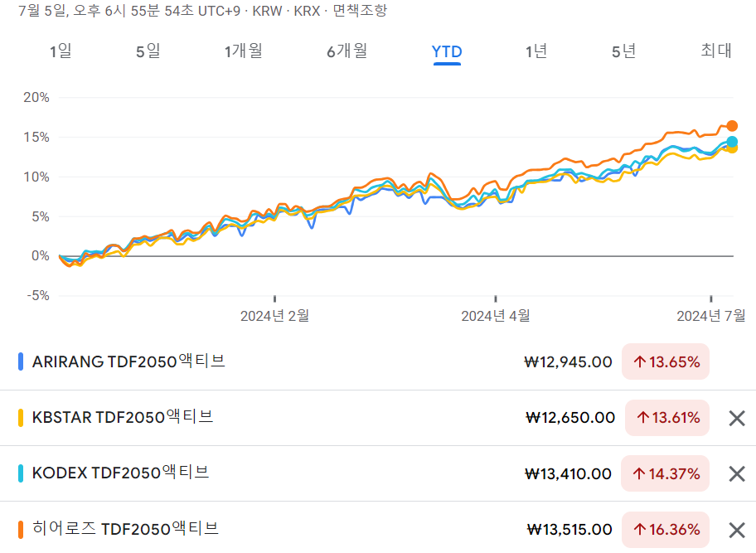Click the -5% y-axis label
This screenshot has height=553, width=756.
coord(38,295)
